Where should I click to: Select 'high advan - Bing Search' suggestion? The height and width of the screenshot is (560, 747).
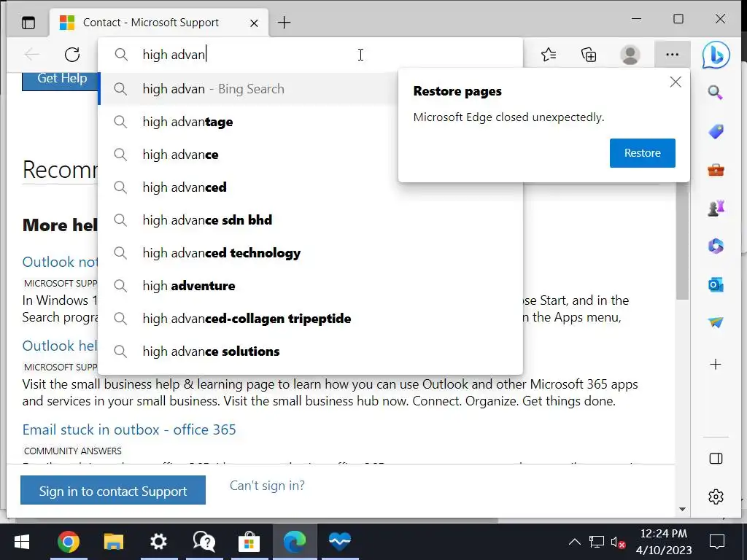248,89
